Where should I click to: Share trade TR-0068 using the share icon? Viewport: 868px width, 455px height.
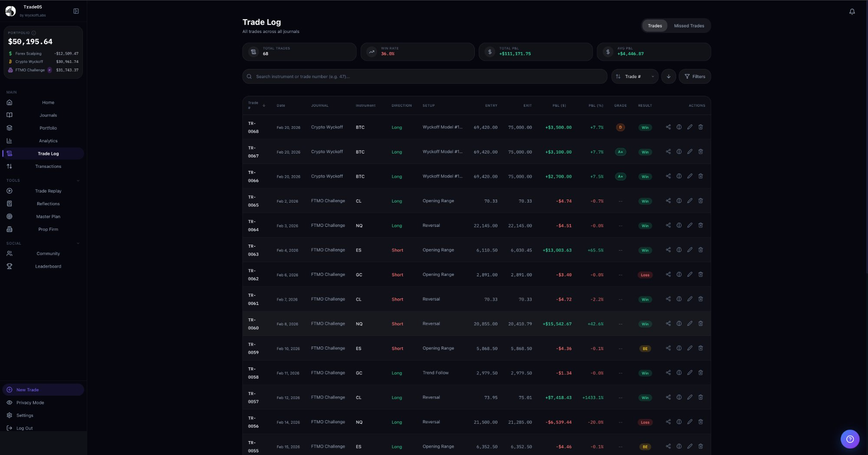[668, 128]
